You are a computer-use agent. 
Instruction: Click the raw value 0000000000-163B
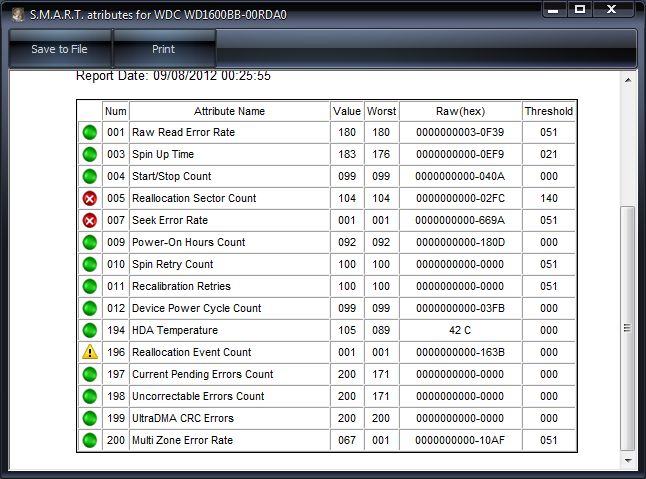pos(460,352)
